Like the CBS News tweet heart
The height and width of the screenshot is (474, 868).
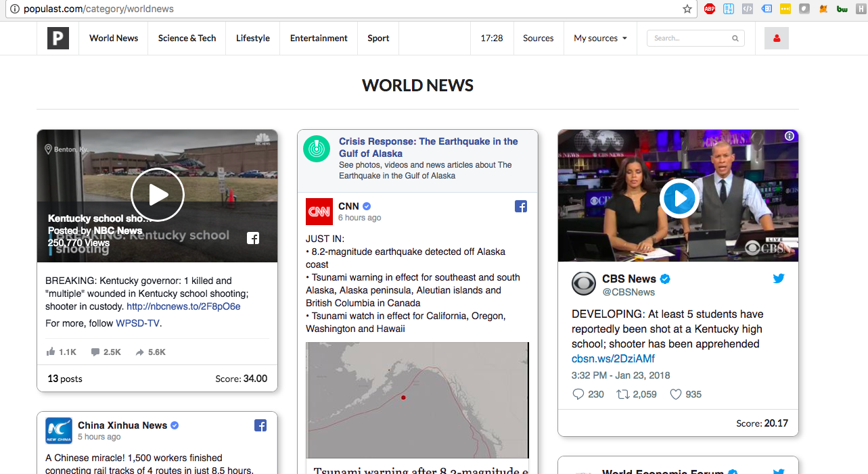(675, 394)
